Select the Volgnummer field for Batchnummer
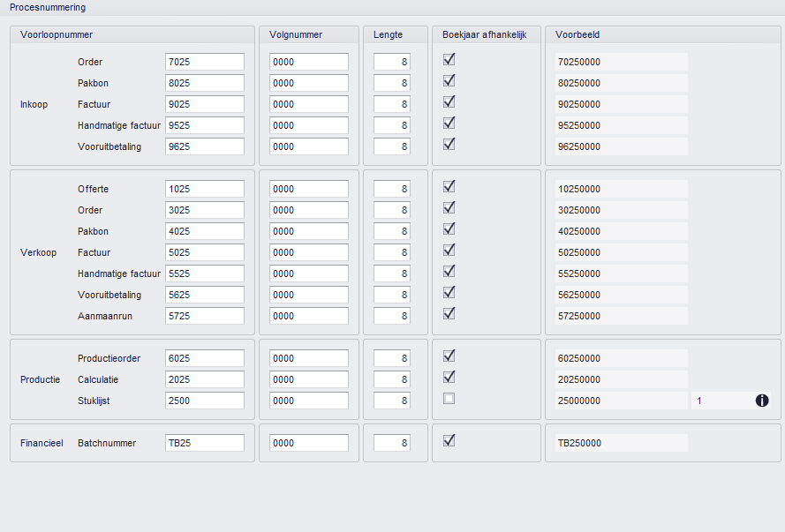Viewport: 785px width, 532px height. pyautogui.click(x=309, y=443)
